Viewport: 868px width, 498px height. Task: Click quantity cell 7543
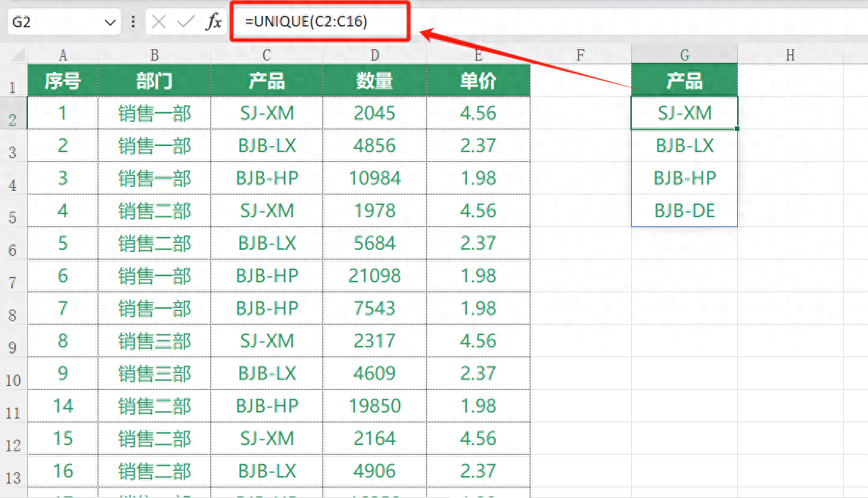pos(375,308)
